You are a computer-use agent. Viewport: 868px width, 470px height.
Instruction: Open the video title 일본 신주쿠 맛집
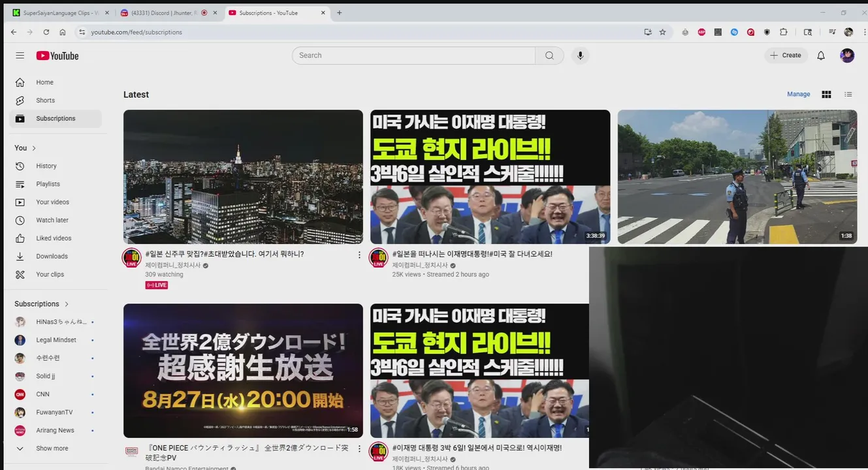pos(225,254)
